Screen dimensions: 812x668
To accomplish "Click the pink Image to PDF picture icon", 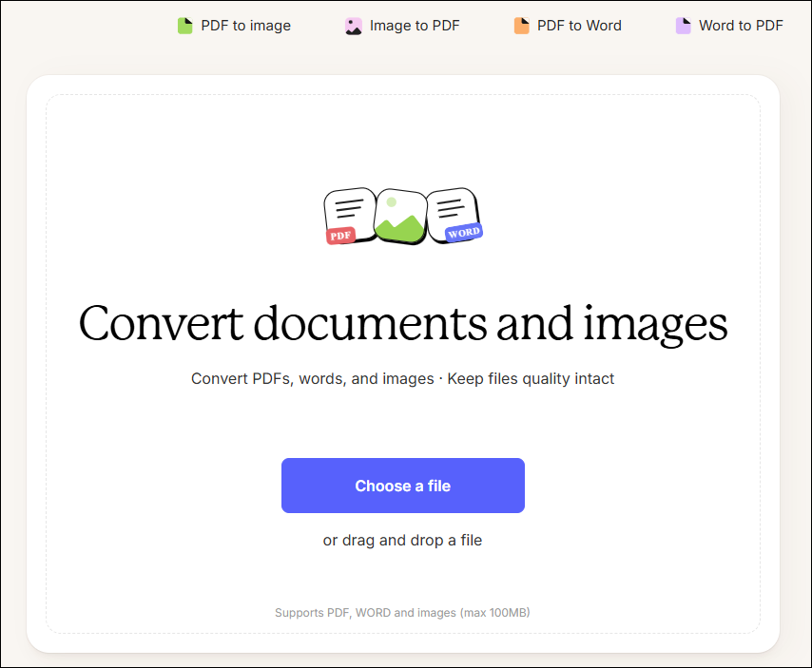I will [x=354, y=26].
